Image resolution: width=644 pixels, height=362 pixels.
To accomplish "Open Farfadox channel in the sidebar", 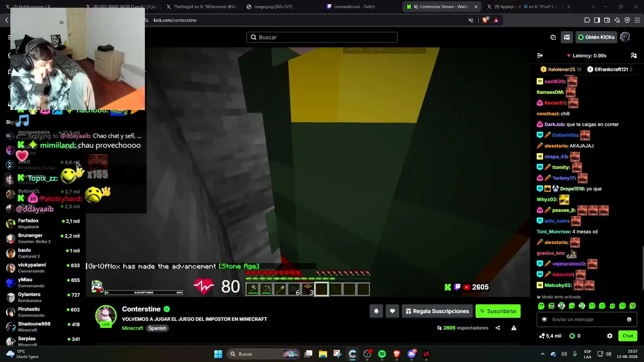I will pos(43,223).
